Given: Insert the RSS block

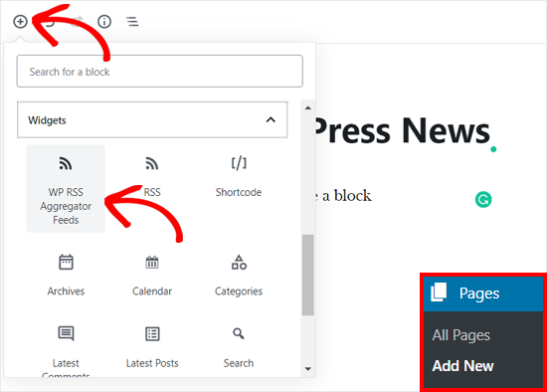Looking at the screenshot, I should pos(152,177).
